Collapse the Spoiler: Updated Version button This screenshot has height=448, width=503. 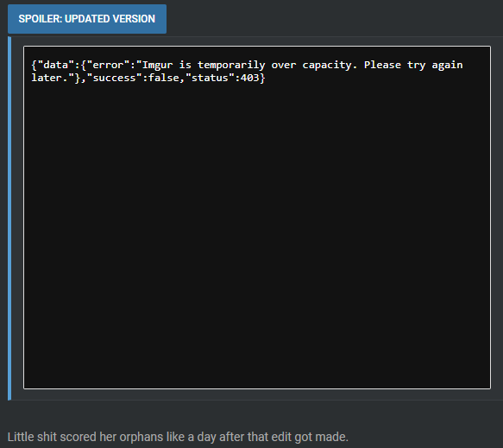(87, 19)
